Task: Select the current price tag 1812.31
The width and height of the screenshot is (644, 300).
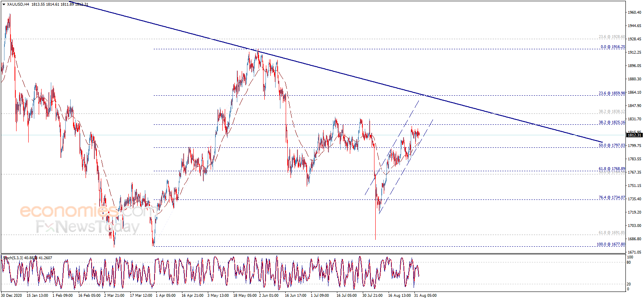Action: (x=634, y=135)
